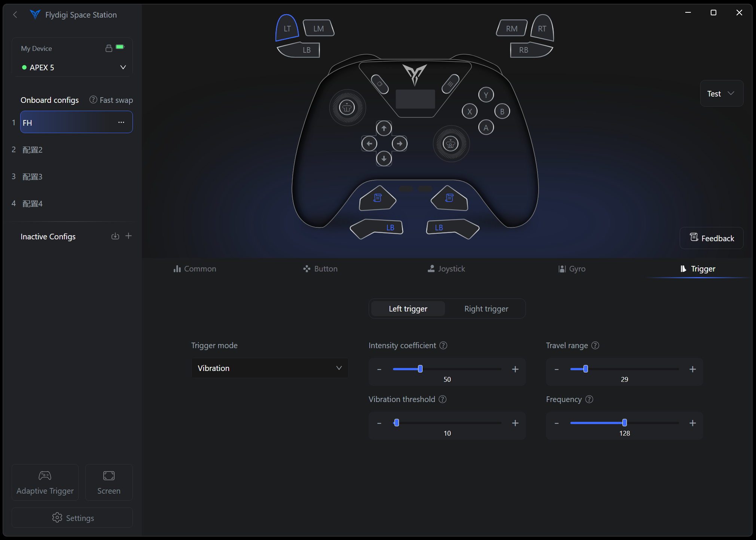Open the Feedback button

(x=711, y=238)
